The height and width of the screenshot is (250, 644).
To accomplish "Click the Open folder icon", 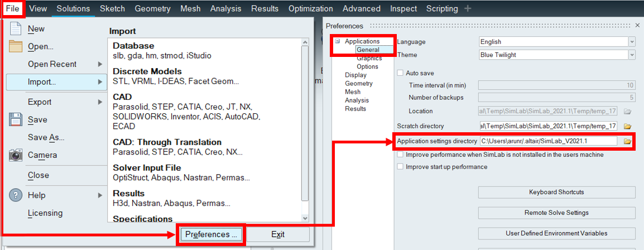I will click(x=16, y=46).
